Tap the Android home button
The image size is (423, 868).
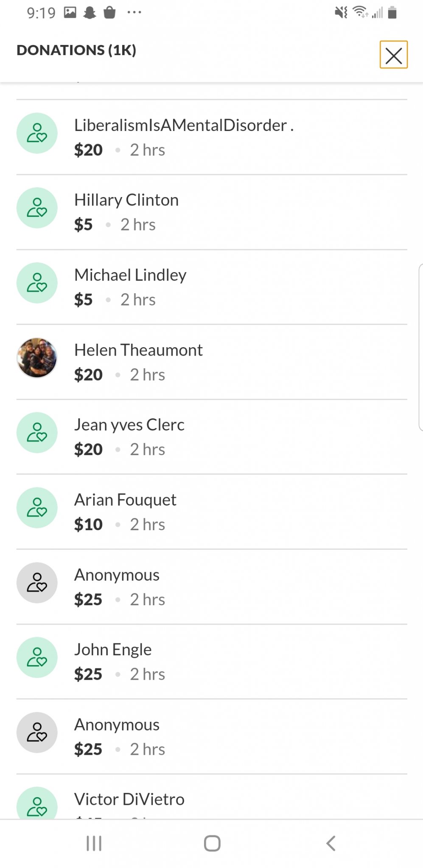[212, 843]
